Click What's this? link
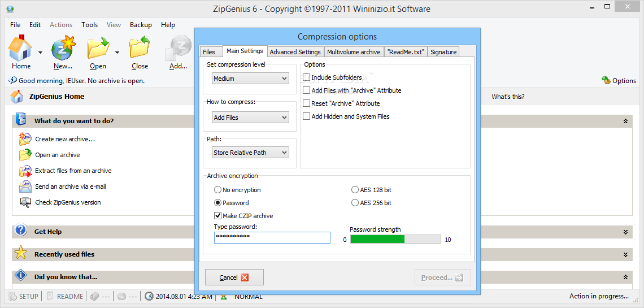This screenshot has width=644, height=308. (x=508, y=97)
